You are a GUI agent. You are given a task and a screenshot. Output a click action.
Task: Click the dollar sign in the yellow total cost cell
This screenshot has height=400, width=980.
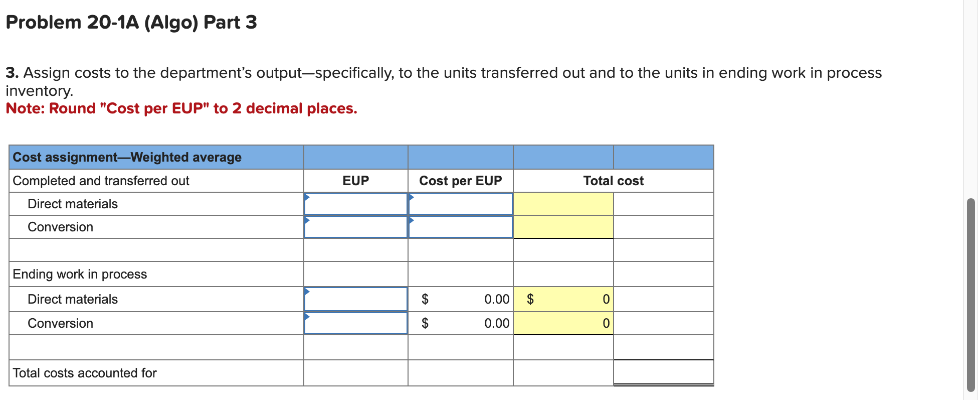pos(531,299)
